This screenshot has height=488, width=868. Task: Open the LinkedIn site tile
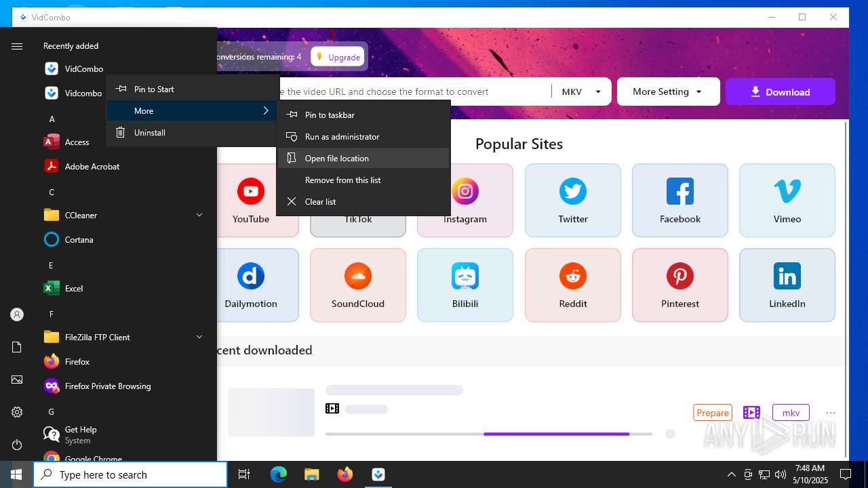(787, 285)
